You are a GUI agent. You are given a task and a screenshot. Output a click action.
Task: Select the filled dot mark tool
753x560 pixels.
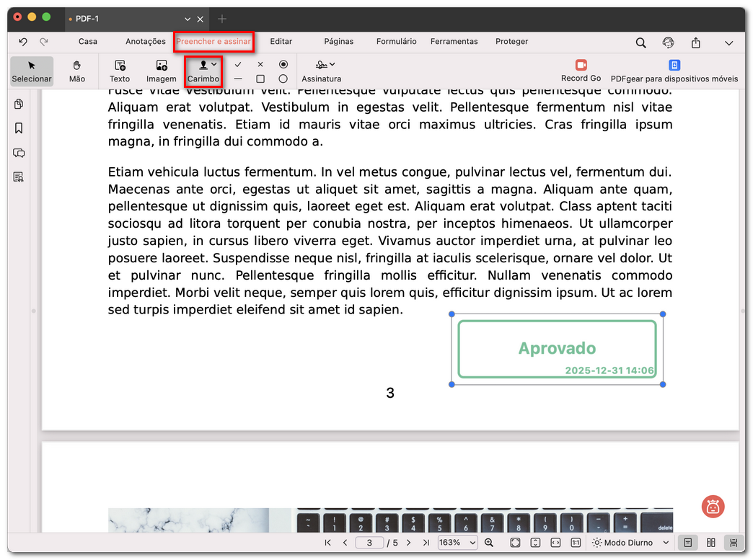tap(283, 63)
